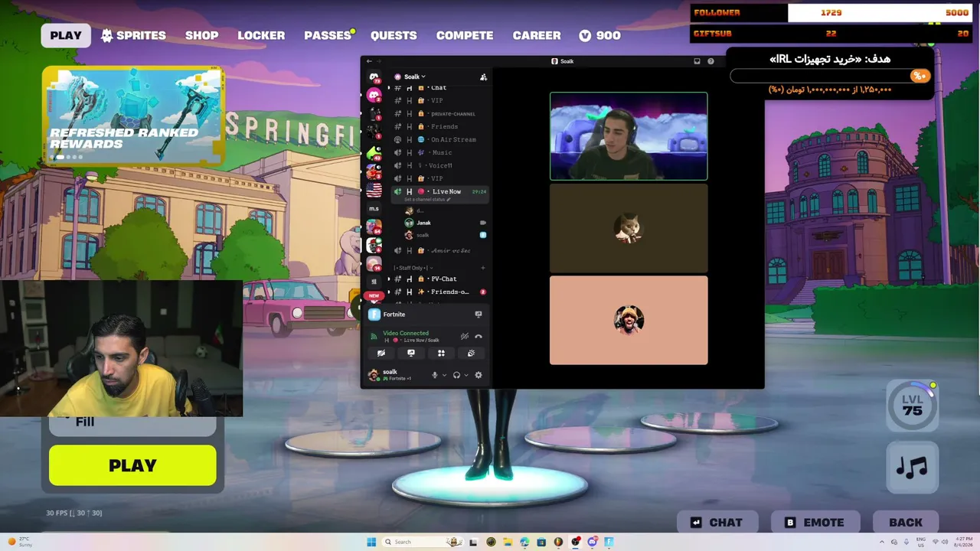Open the EMOTE button
Image resolution: width=980 pixels, height=551 pixels.
(815, 523)
